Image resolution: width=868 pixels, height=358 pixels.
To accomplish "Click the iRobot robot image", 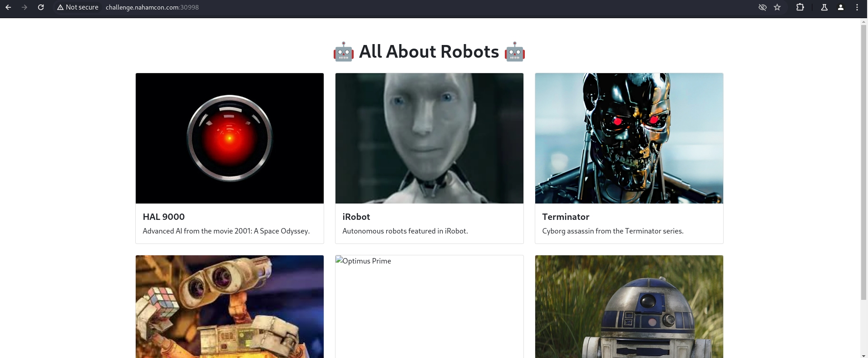I will pyautogui.click(x=429, y=138).
